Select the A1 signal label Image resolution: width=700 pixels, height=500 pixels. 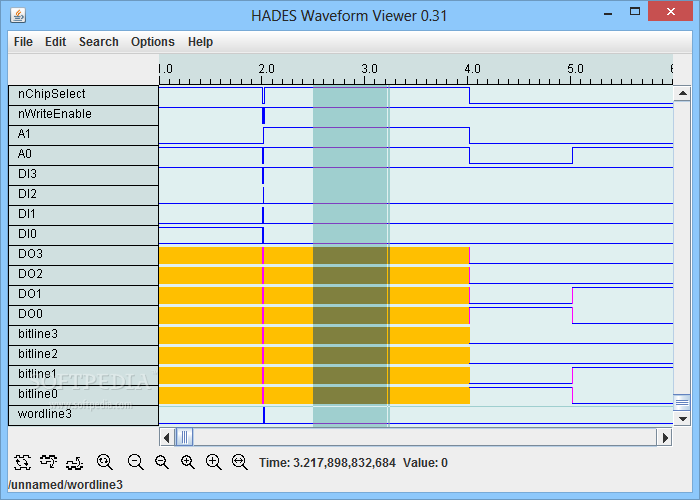(x=83, y=135)
